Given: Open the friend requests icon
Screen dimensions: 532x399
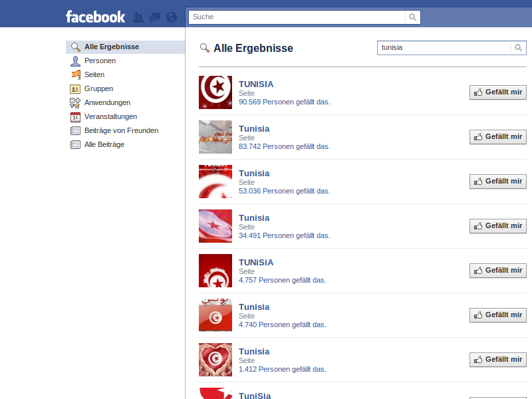Looking at the screenshot, I should 138,17.
